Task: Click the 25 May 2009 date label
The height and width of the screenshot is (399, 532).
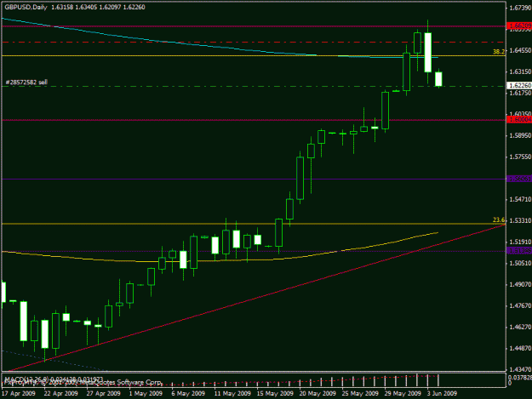Action: [360, 394]
